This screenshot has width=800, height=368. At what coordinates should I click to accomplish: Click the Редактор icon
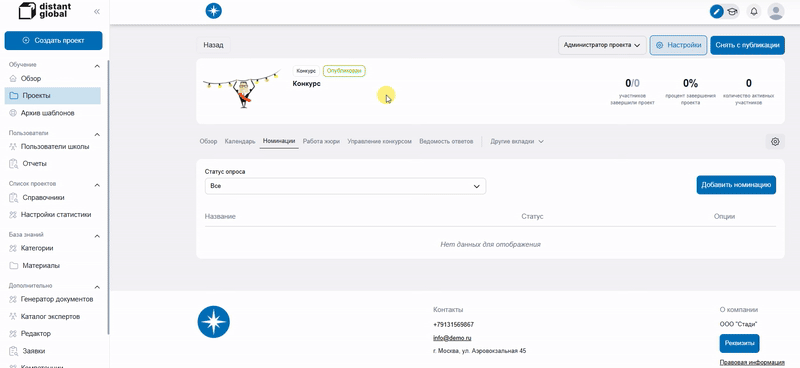point(13,333)
